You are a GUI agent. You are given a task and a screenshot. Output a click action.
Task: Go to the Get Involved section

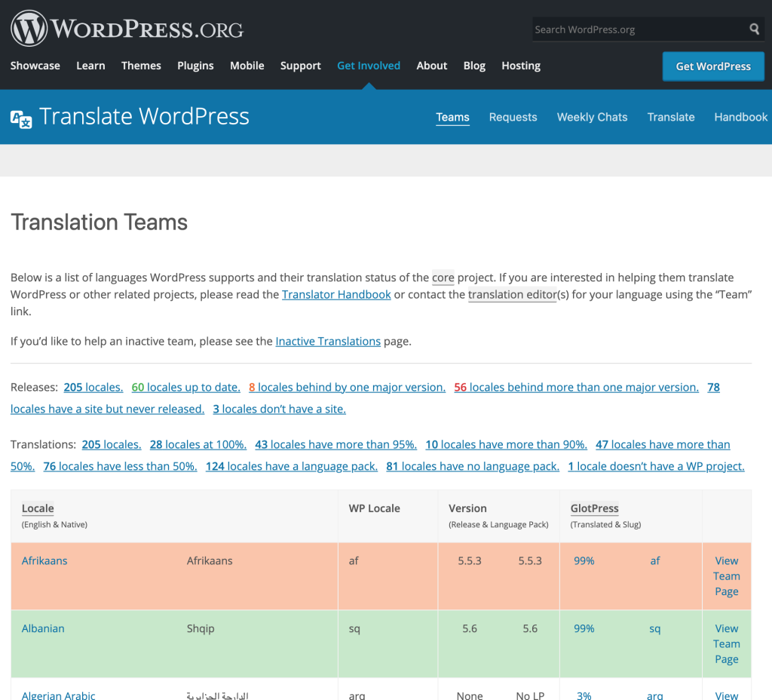coord(369,66)
